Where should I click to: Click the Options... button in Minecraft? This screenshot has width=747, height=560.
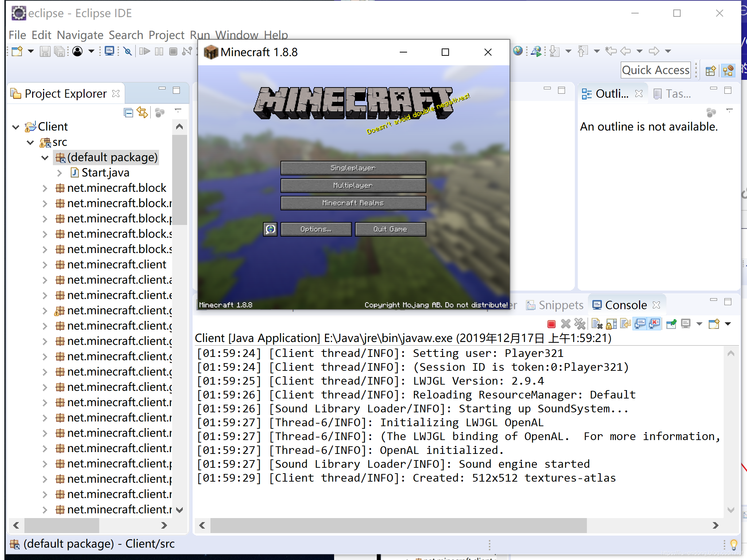click(x=316, y=229)
